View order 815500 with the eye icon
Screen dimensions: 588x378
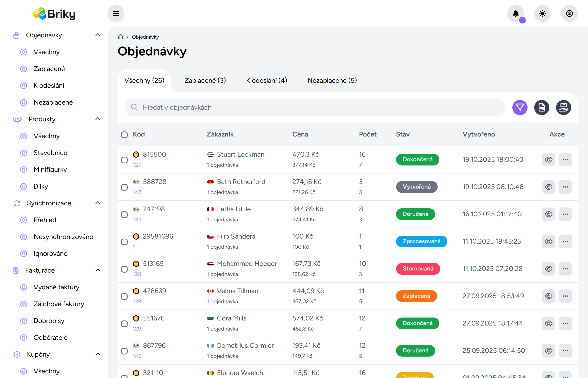tap(549, 160)
